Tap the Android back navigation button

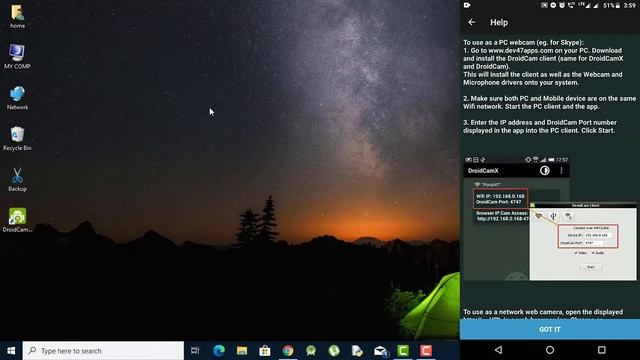(x=498, y=350)
